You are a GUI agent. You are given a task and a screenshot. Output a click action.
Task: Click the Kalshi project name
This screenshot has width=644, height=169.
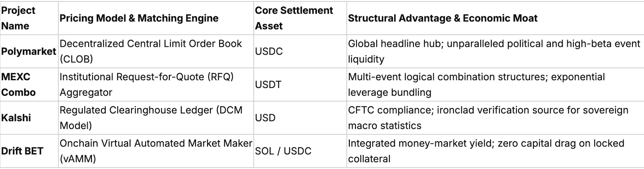16,118
